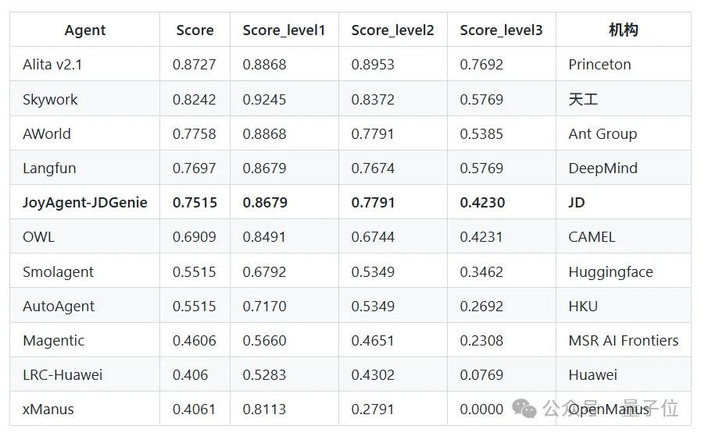This screenshot has height=436, width=701.
Task: Select "0.7791" in the AWorld row
Action: [372, 134]
